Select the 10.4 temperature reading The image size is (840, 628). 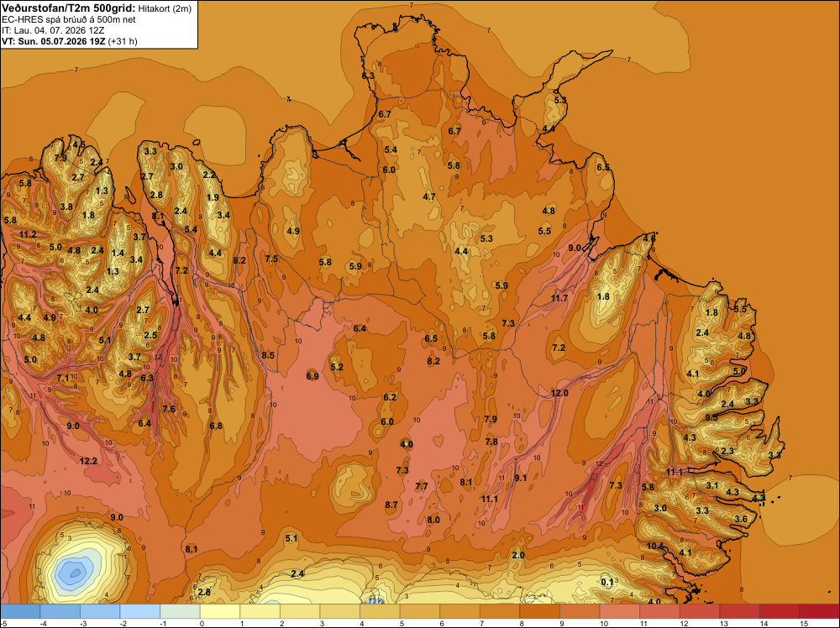pyautogui.click(x=655, y=546)
